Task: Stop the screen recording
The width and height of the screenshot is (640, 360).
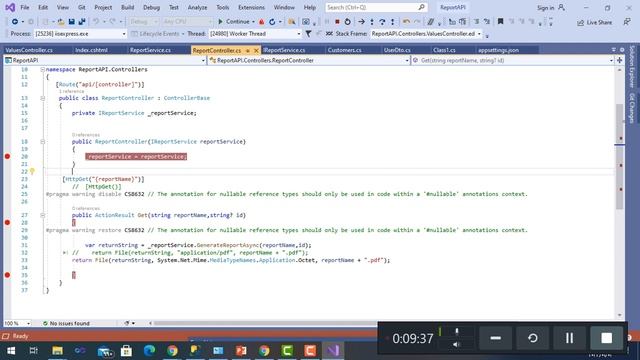Action: pyautogui.click(x=607, y=338)
